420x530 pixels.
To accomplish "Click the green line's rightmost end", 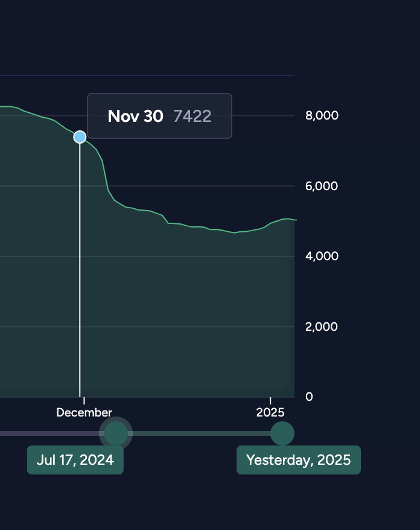I will [x=296, y=220].
